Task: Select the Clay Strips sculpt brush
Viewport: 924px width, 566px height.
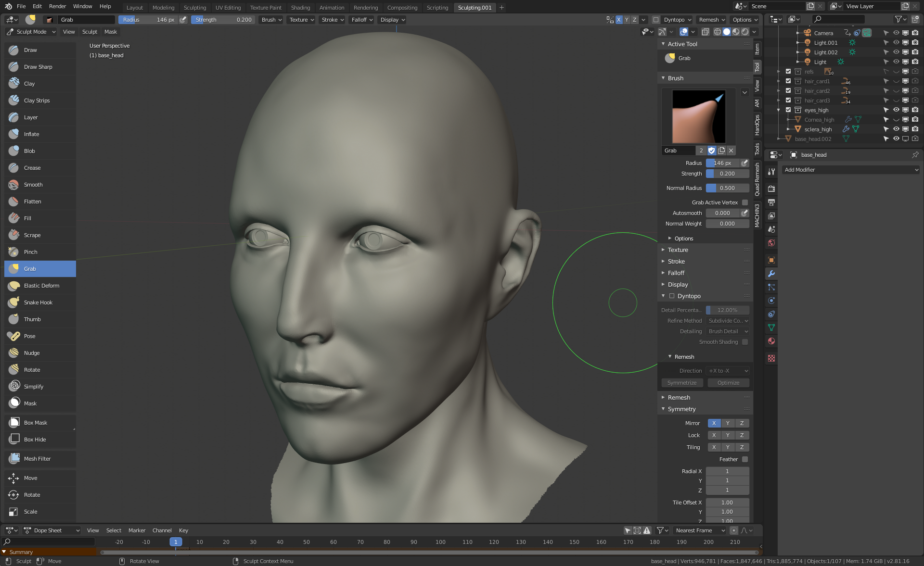Action: [x=37, y=101]
